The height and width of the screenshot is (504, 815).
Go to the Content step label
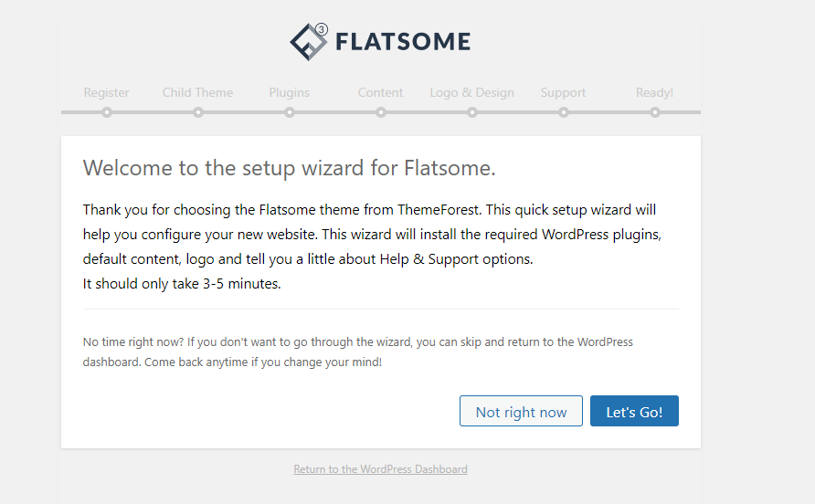381,92
